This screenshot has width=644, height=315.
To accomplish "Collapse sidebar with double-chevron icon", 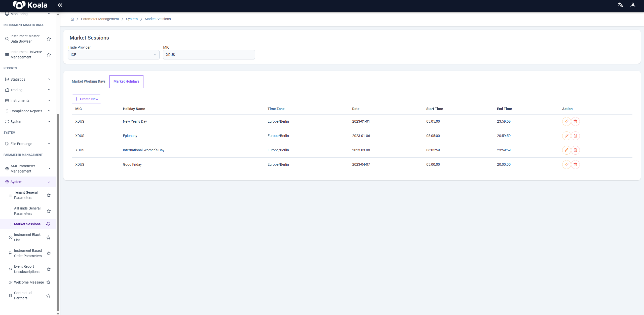I will click(60, 5).
